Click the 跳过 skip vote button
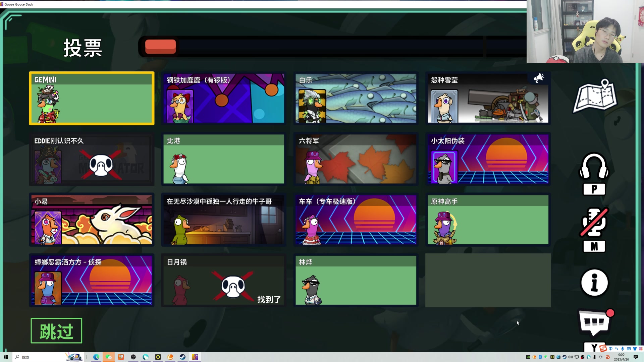This screenshot has width=644, height=362. (x=56, y=330)
